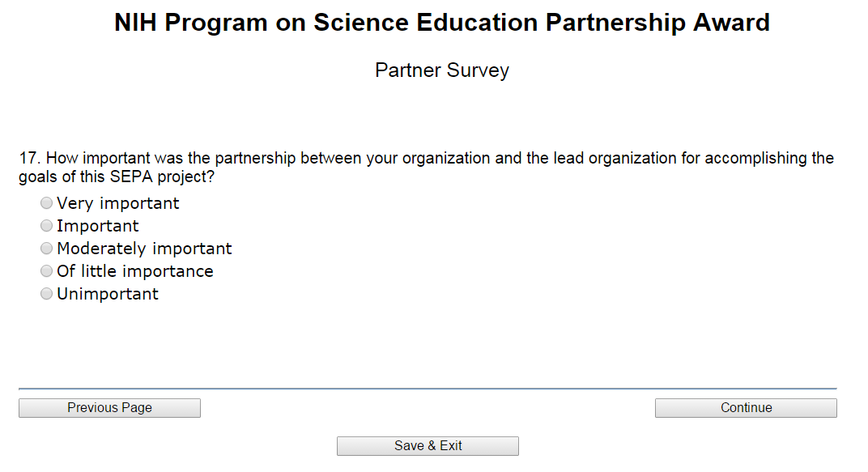
Task: Click the "Unimportant" label text
Action: [x=108, y=294]
